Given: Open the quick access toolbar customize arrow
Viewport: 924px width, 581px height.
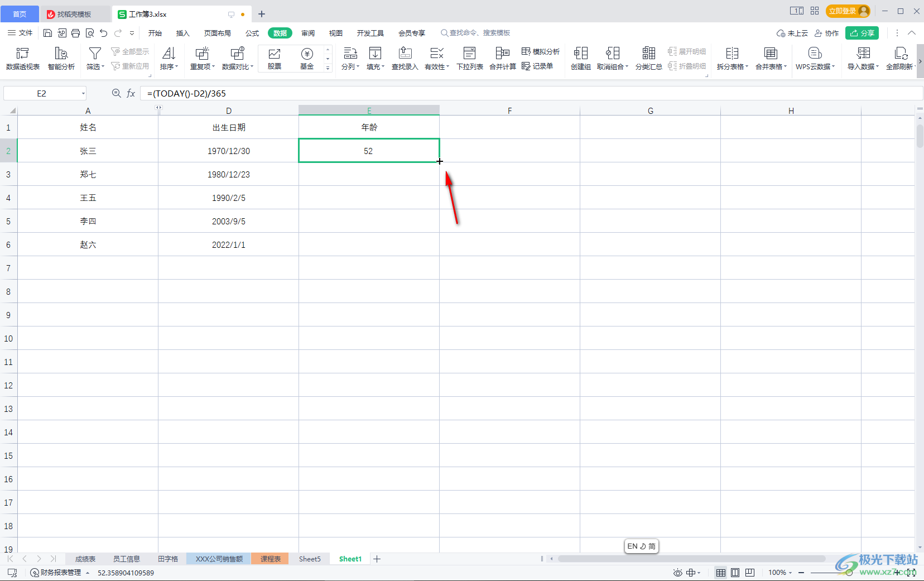Looking at the screenshot, I should (x=132, y=33).
